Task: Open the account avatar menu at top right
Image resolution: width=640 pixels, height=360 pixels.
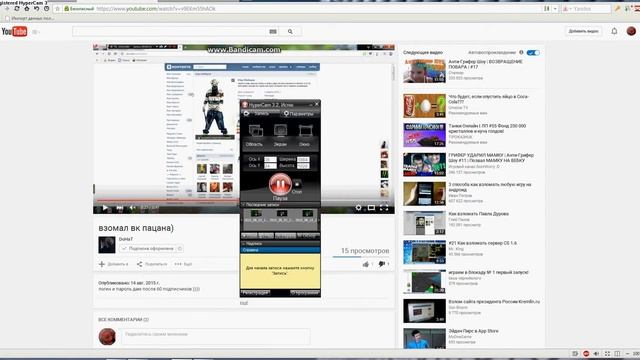Action: 631,31
